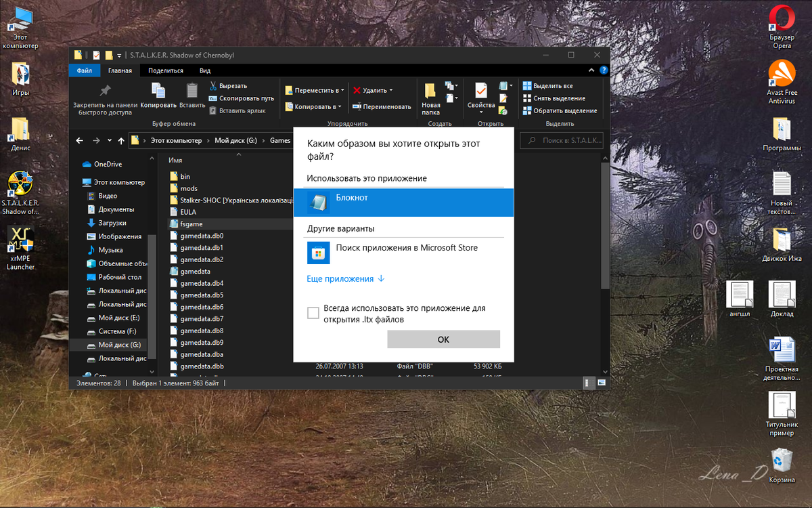The image size is (812, 508).
Task: Collapse the ribbon with the chevron
Action: pyautogui.click(x=593, y=70)
